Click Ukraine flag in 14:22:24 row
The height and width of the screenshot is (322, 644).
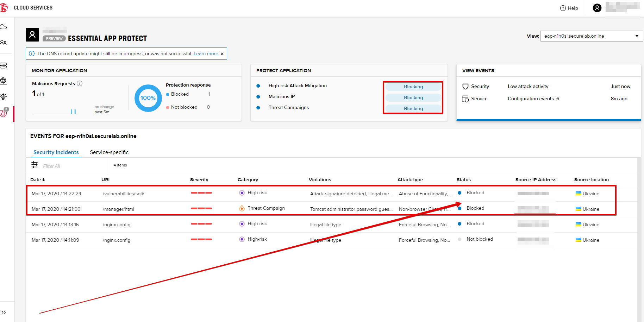point(578,193)
